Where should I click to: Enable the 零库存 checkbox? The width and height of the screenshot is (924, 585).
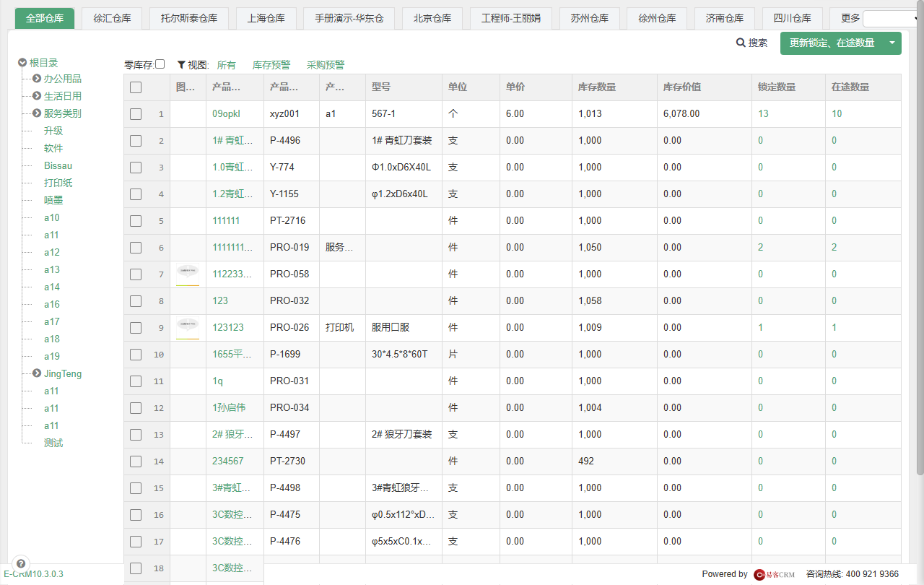(x=160, y=64)
